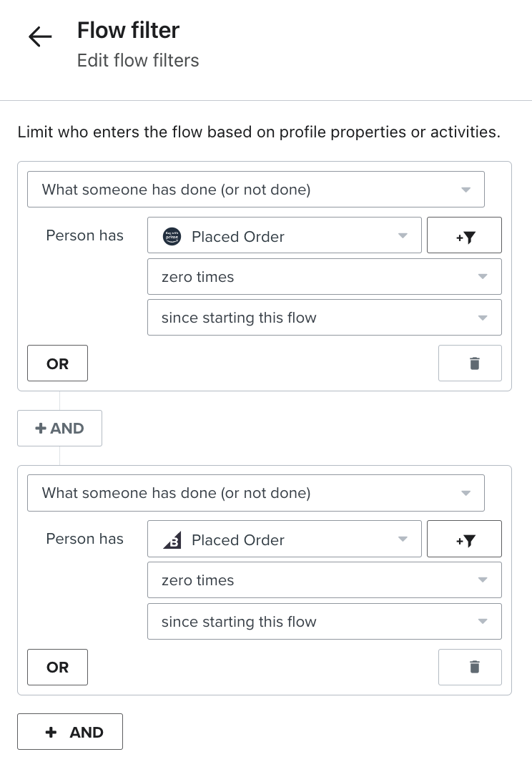Click the bottom + AND button
The height and width of the screenshot is (777, 532).
click(70, 731)
